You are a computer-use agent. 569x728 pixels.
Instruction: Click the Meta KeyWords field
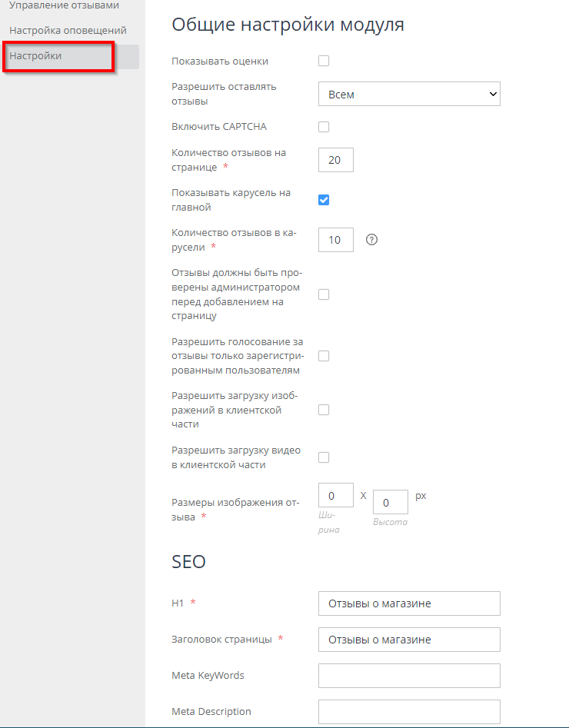[x=409, y=676]
